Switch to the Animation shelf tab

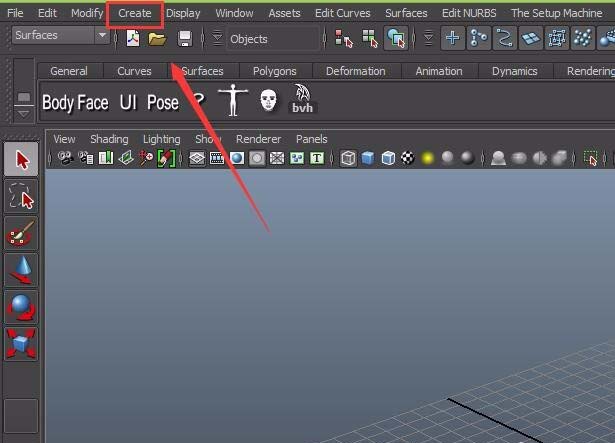pyautogui.click(x=439, y=71)
